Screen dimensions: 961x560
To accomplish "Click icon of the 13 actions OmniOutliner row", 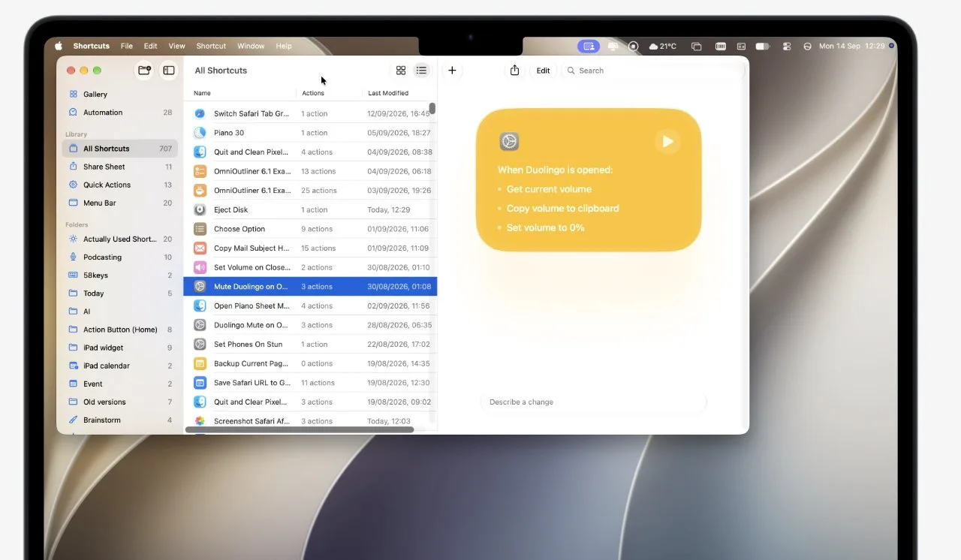I will tap(200, 171).
